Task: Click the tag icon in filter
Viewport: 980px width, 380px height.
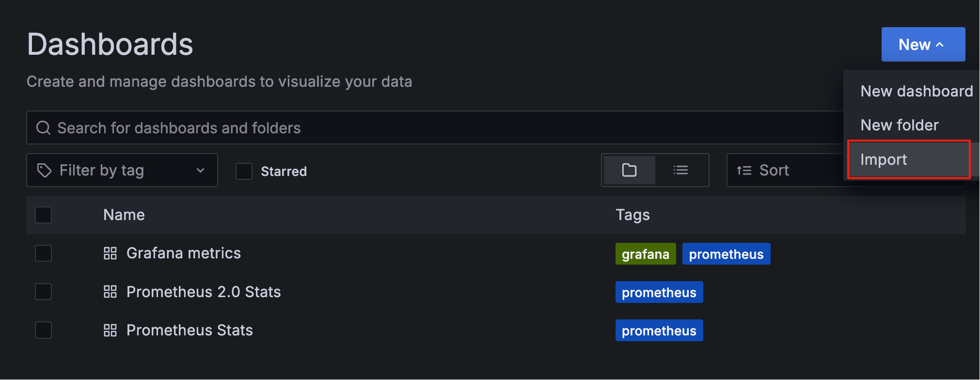Action: click(45, 170)
